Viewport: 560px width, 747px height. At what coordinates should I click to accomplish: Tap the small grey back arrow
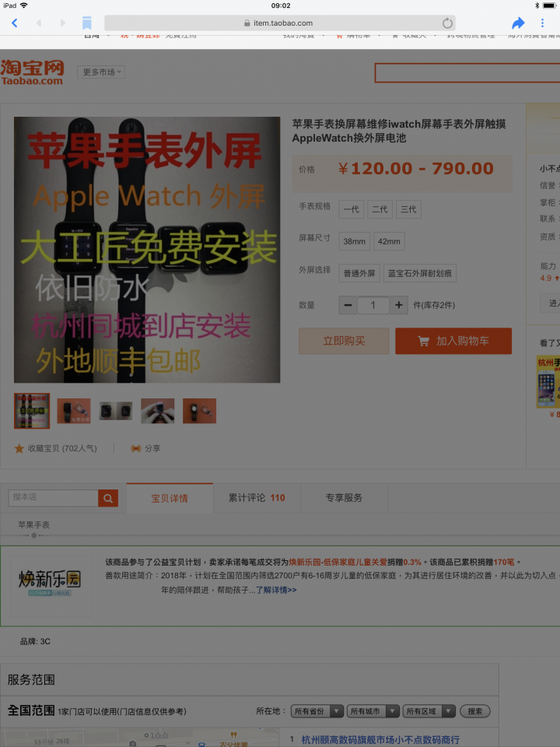(39, 23)
